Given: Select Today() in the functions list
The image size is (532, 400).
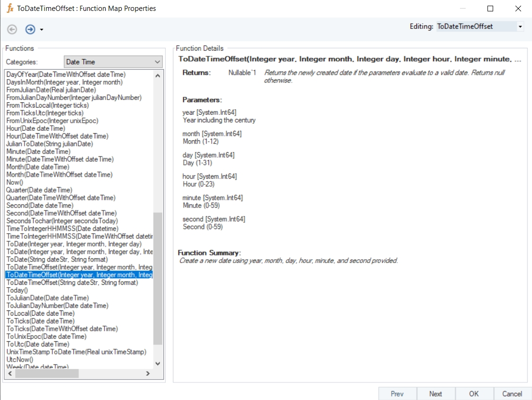Looking at the screenshot, I should (x=17, y=290).
